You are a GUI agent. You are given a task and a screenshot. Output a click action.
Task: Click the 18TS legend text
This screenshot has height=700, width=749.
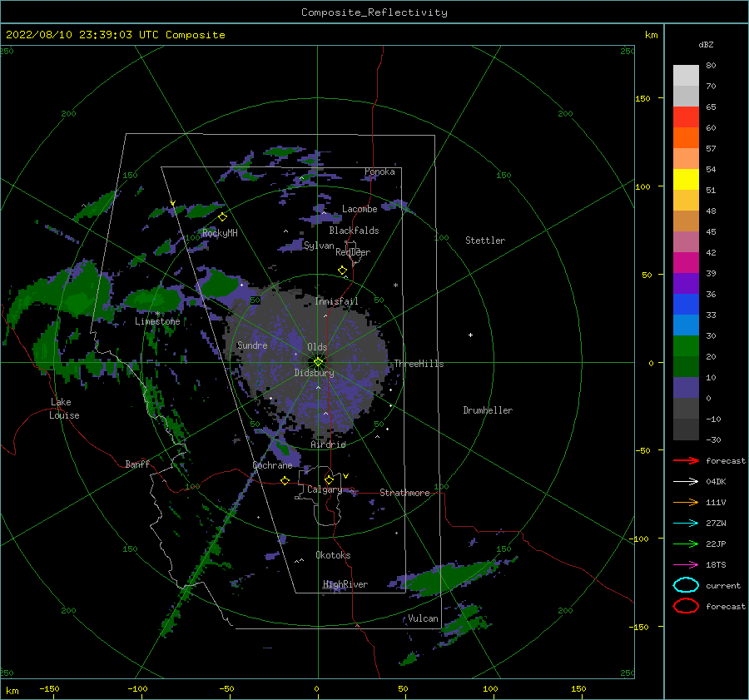[716, 565]
